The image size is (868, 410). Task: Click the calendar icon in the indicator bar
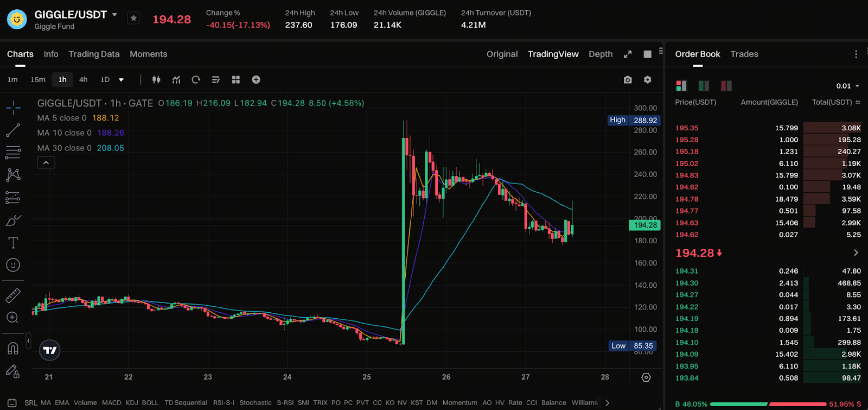tap(12, 403)
